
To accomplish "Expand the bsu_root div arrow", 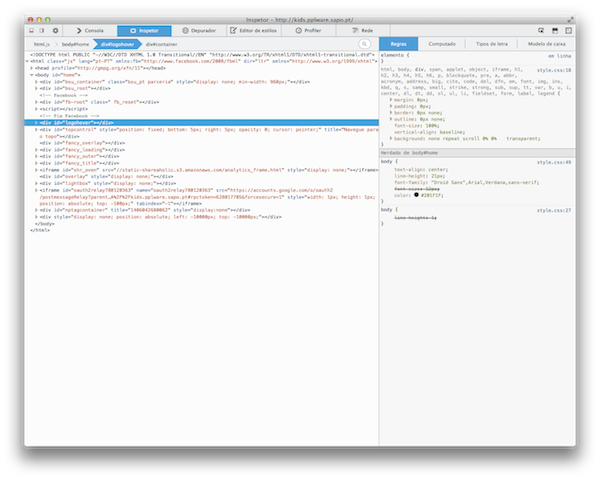I will (37, 88).
